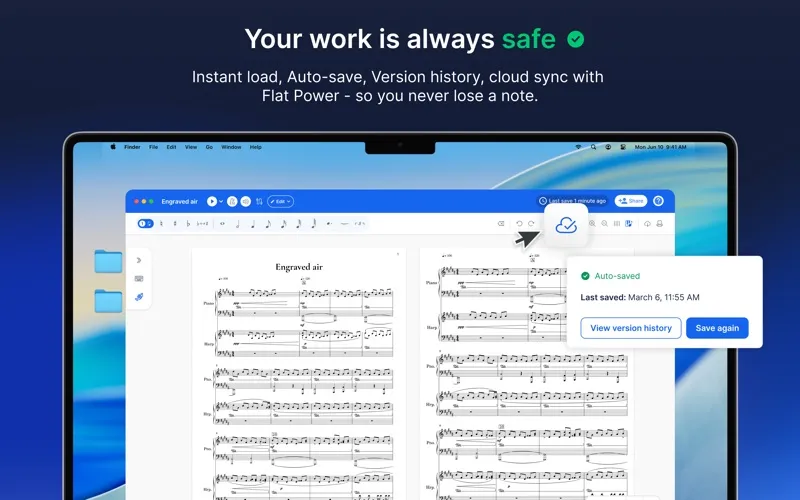The height and width of the screenshot is (500, 800).
Task: Open the Edit mode dropdown
Action: click(280, 202)
